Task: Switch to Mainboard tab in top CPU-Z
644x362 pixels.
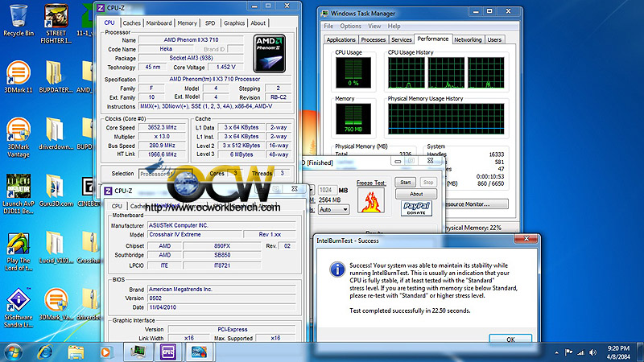Action: (x=159, y=23)
